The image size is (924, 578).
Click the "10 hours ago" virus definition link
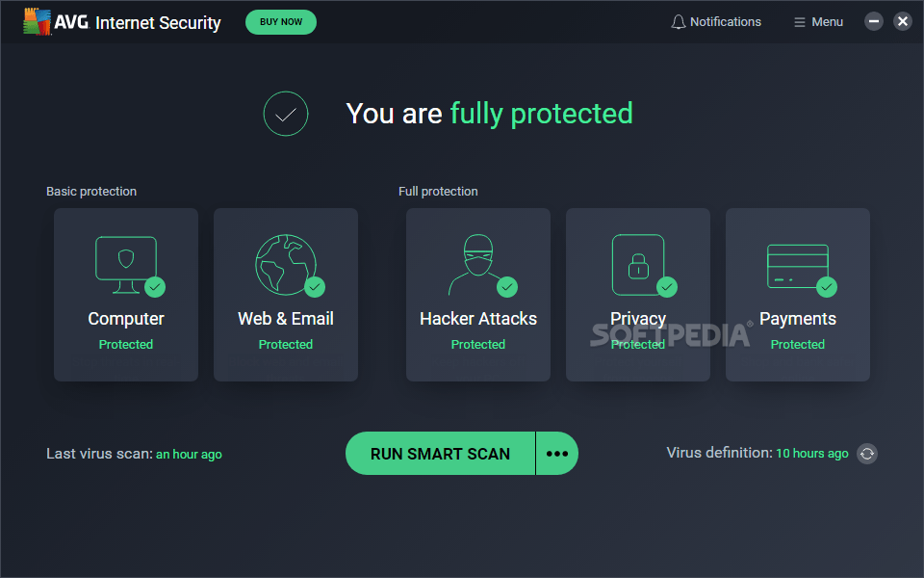click(x=812, y=453)
